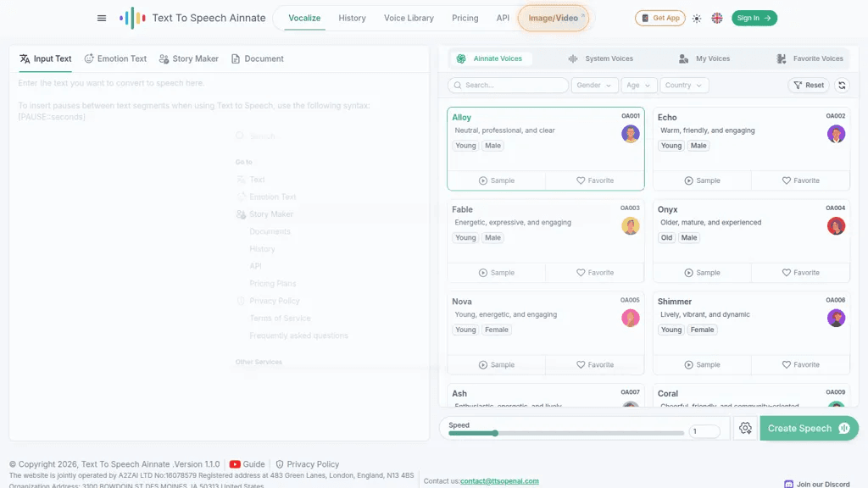
Task: Expand the Country filter dropdown
Action: tap(684, 86)
